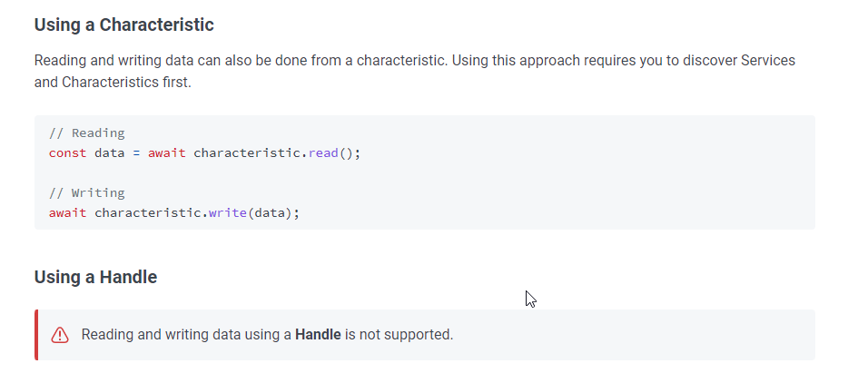Click the "const" keyword in the code
Screen dimensions: 868x383
(x=67, y=152)
